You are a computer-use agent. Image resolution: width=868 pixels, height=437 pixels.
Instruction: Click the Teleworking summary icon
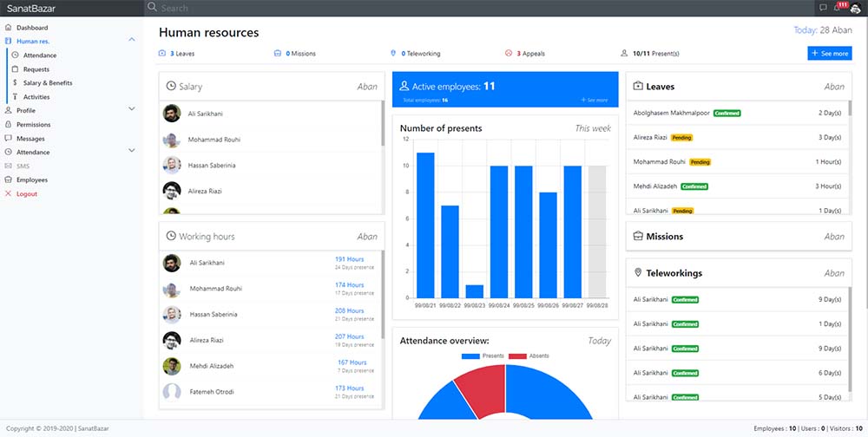(x=393, y=54)
